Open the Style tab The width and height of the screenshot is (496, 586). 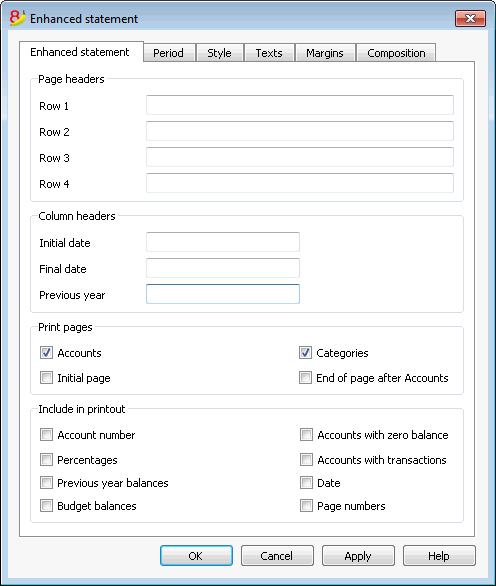pyautogui.click(x=219, y=53)
